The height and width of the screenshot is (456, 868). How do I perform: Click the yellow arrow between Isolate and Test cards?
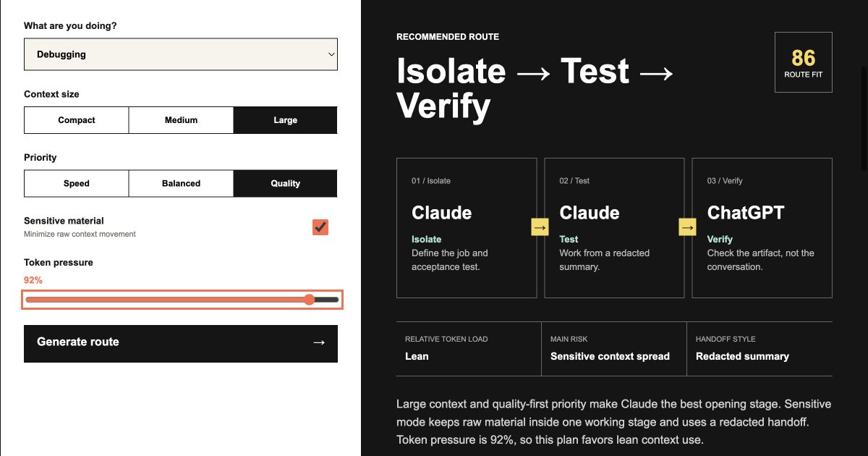pos(540,227)
